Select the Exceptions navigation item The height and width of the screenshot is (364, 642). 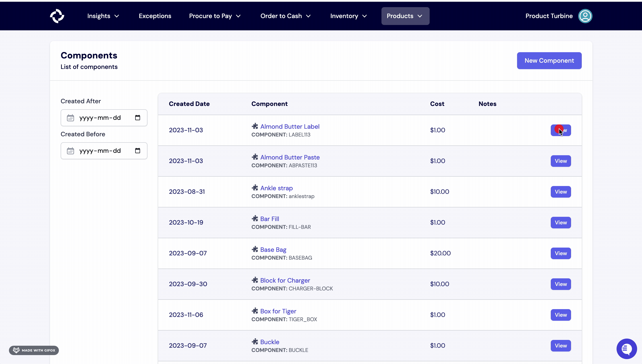pos(155,16)
